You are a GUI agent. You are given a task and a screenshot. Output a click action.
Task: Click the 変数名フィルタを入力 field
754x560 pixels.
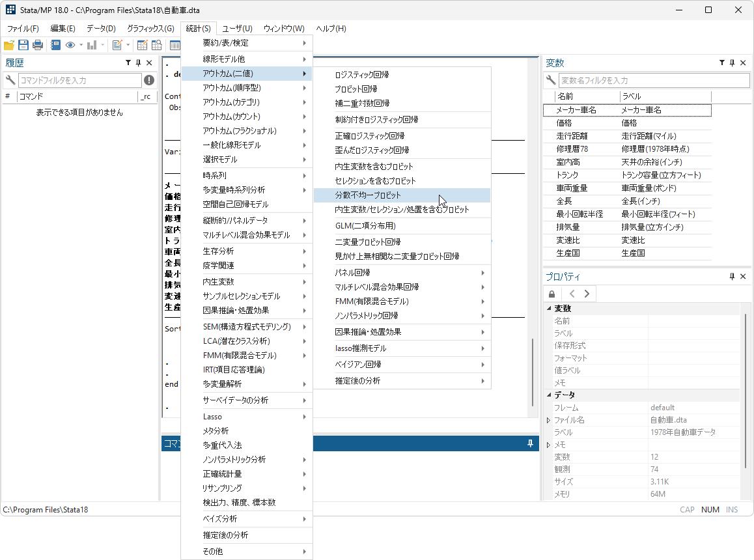point(654,80)
